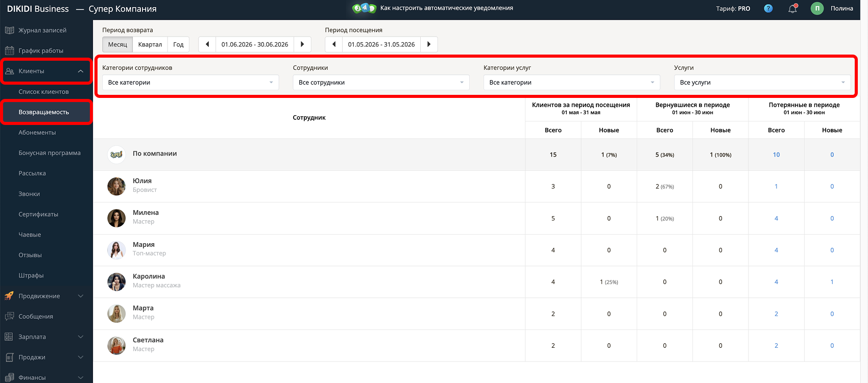
Task: Click the Клиенты people icon
Action: pos(9,71)
